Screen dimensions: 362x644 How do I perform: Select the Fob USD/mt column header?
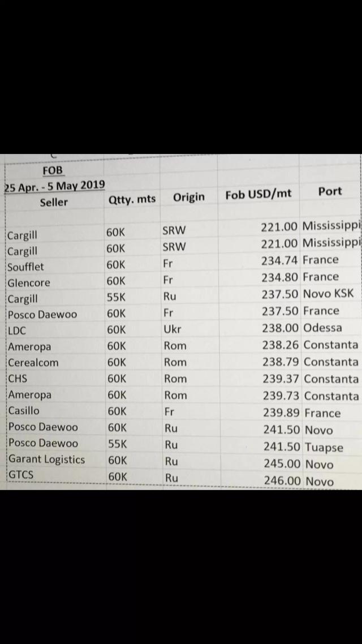point(258,194)
